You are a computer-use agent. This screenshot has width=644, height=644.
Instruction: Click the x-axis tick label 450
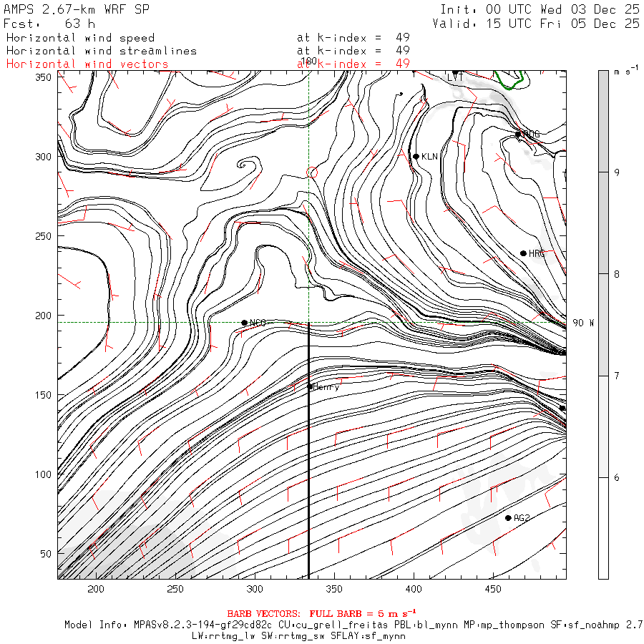493,590
